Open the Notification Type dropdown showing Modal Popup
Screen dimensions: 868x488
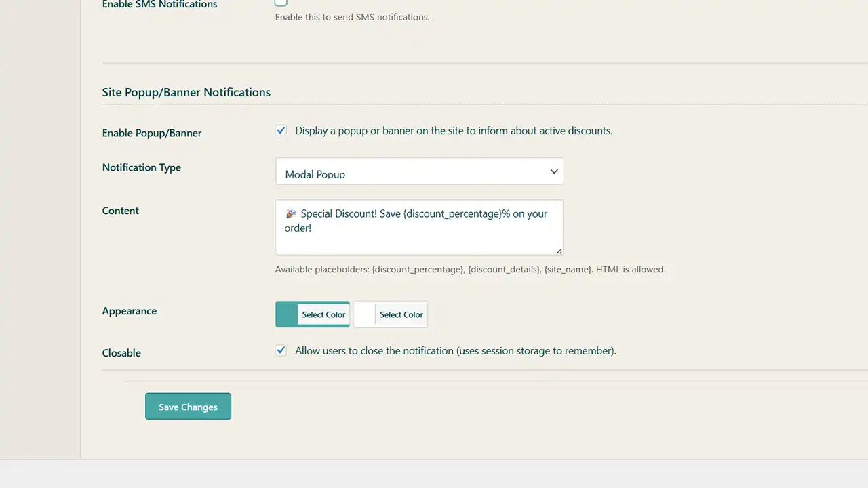point(419,172)
